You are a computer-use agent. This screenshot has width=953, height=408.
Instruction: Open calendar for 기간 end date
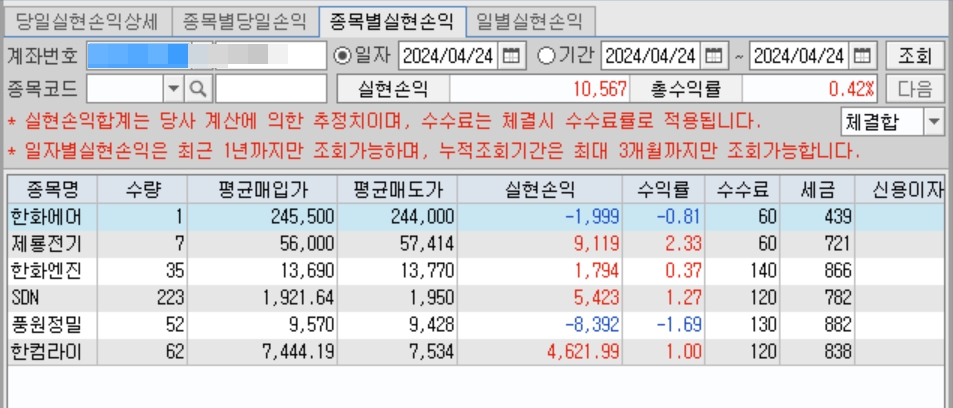click(x=862, y=57)
